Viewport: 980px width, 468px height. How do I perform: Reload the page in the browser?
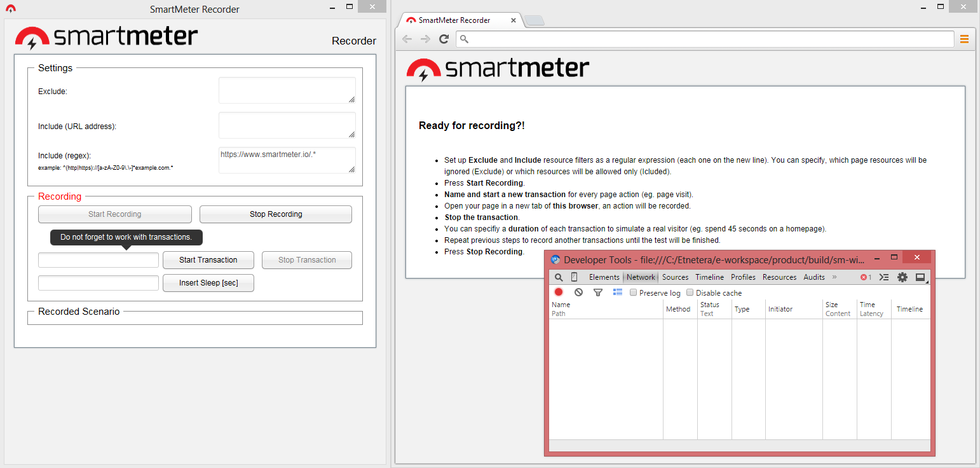pyautogui.click(x=444, y=39)
